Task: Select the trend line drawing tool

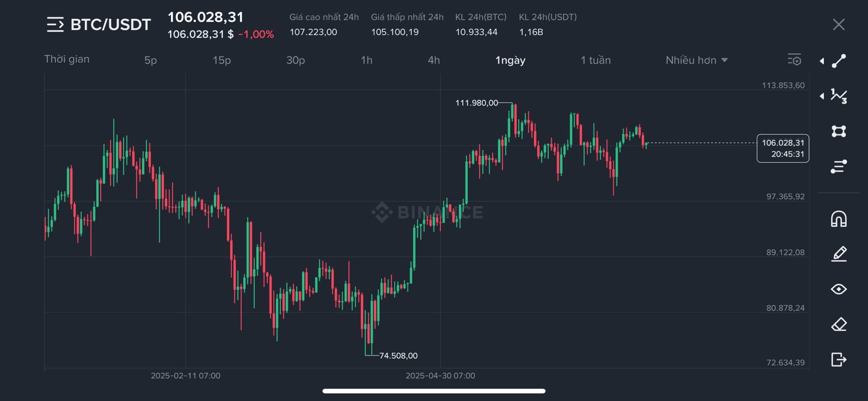Action: 839,61
